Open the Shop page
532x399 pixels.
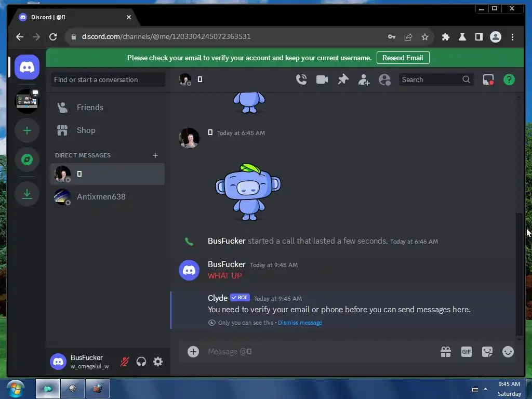point(107,130)
